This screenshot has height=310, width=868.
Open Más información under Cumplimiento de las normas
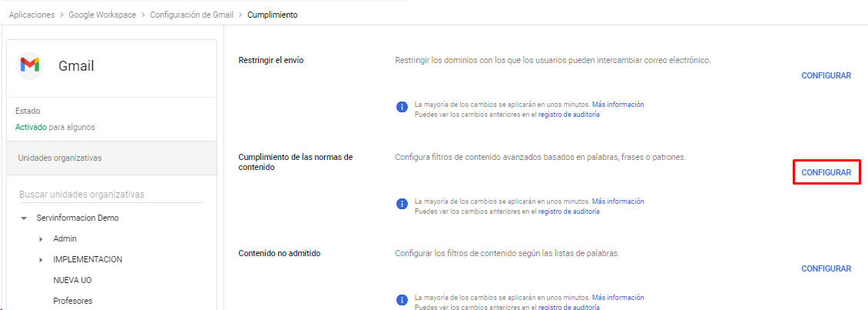click(x=618, y=202)
